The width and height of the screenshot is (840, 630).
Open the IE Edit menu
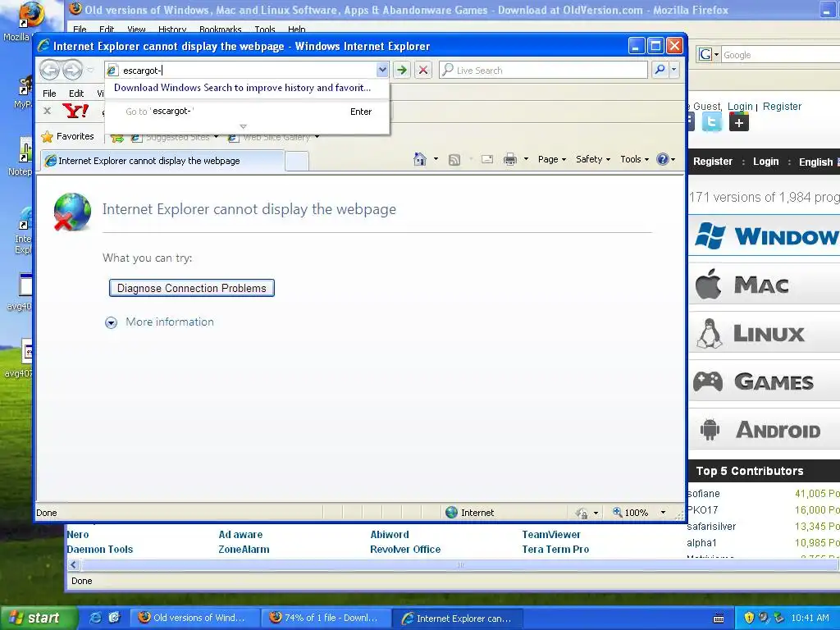[x=76, y=94]
